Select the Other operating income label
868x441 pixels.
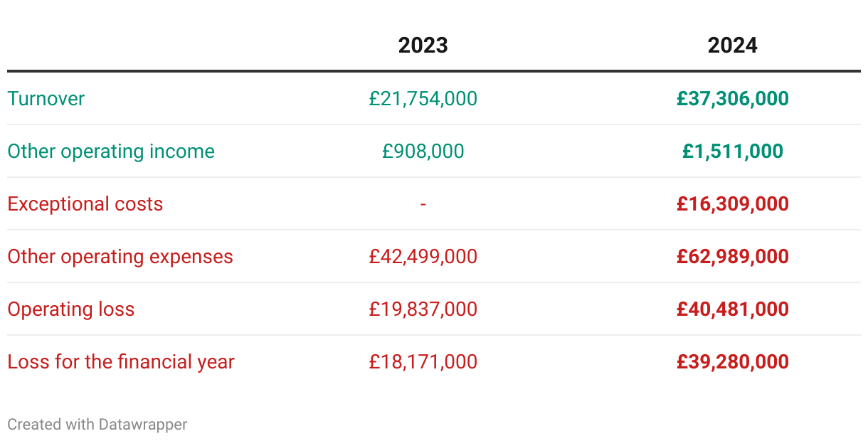pos(111,151)
